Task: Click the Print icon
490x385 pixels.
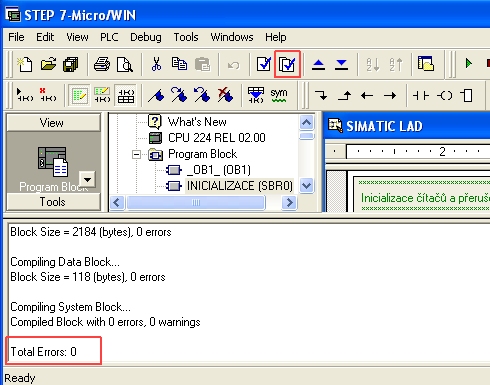Action: point(102,64)
